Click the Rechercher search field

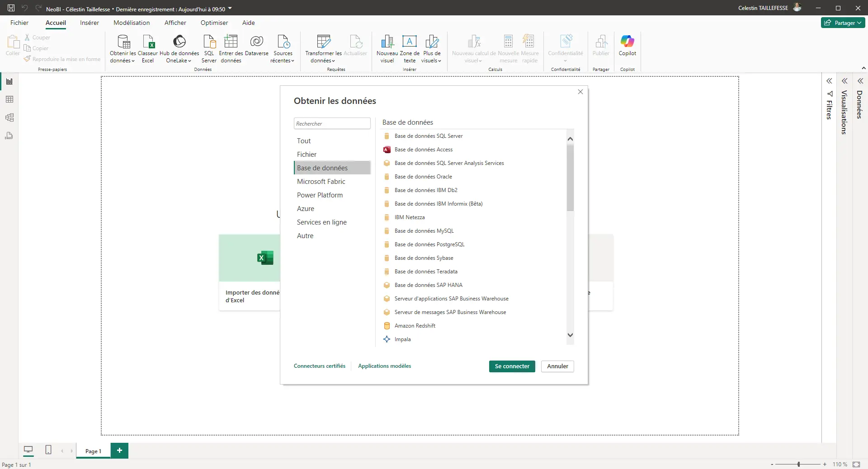click(332, 123)
